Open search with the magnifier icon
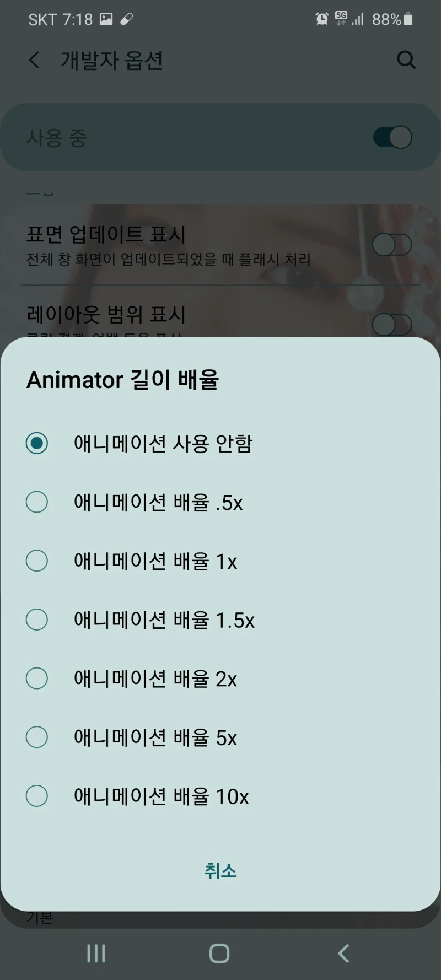The height and width of the screenshot is (980, 441). pyautogui.click(x=406, y=60)
